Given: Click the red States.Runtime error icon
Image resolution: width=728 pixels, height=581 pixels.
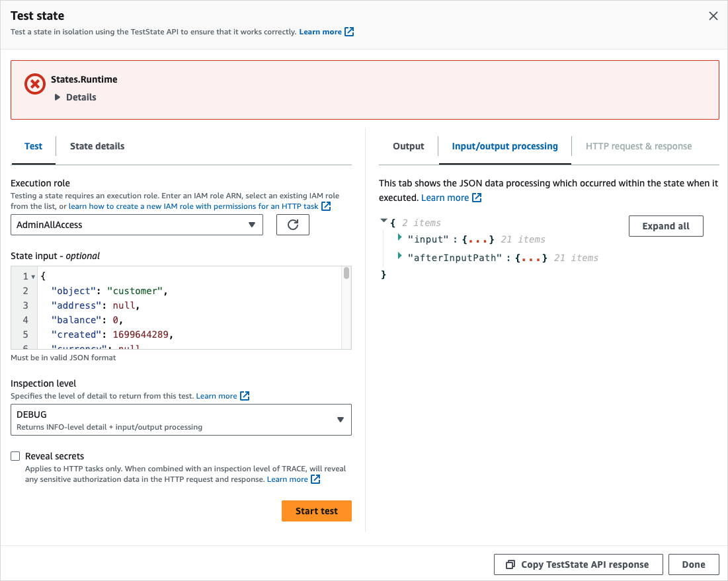Looking at the screenshot, I should click(x=34, y=84).
